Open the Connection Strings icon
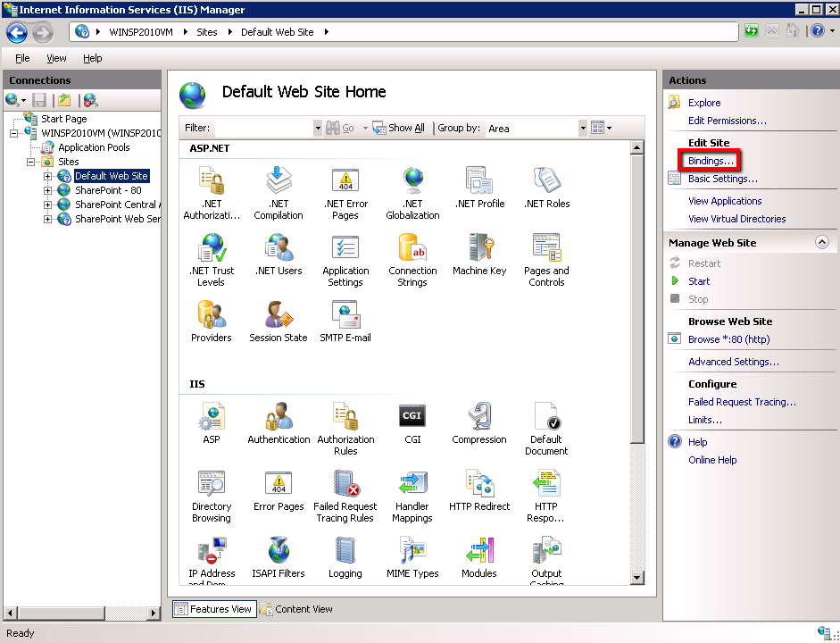The width and height of the screenshot is (840, 643). [412, 259]
